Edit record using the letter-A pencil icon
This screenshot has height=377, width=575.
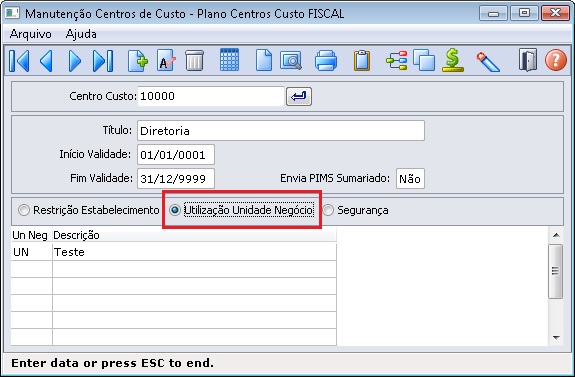166,61
